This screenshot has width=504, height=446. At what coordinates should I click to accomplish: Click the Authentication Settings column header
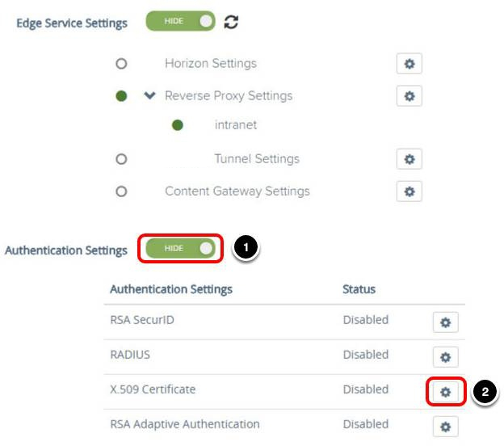[170, 289]
